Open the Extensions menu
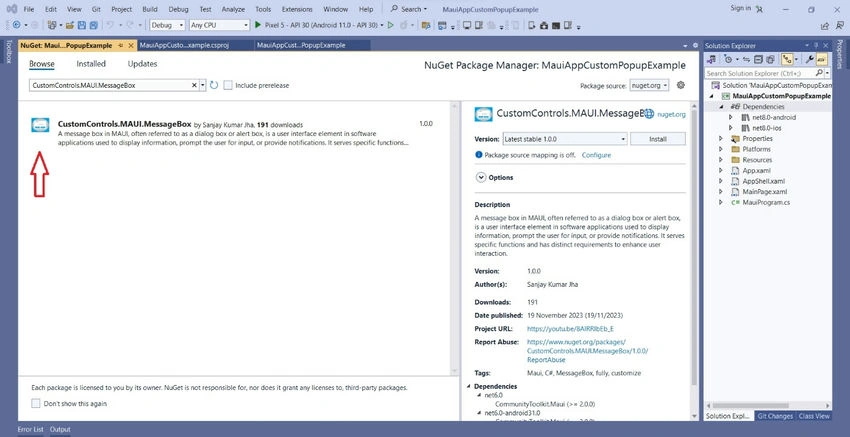 [x=297, y=9]
